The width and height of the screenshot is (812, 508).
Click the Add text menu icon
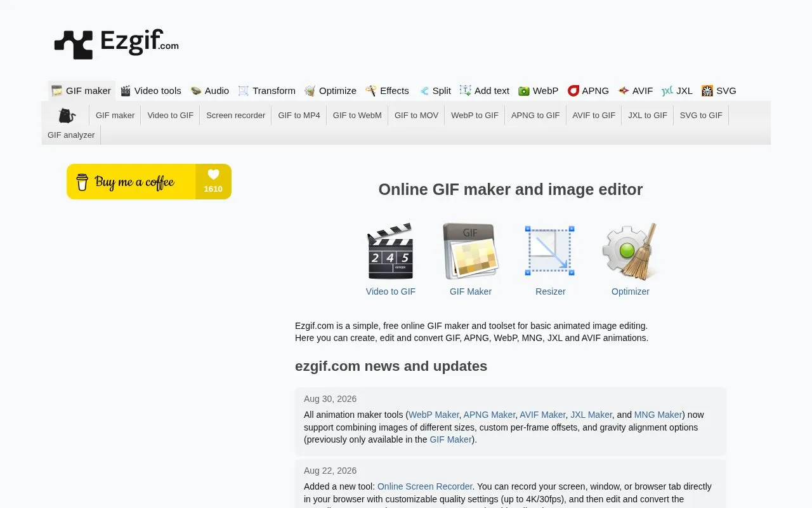(x=466, y=91)
